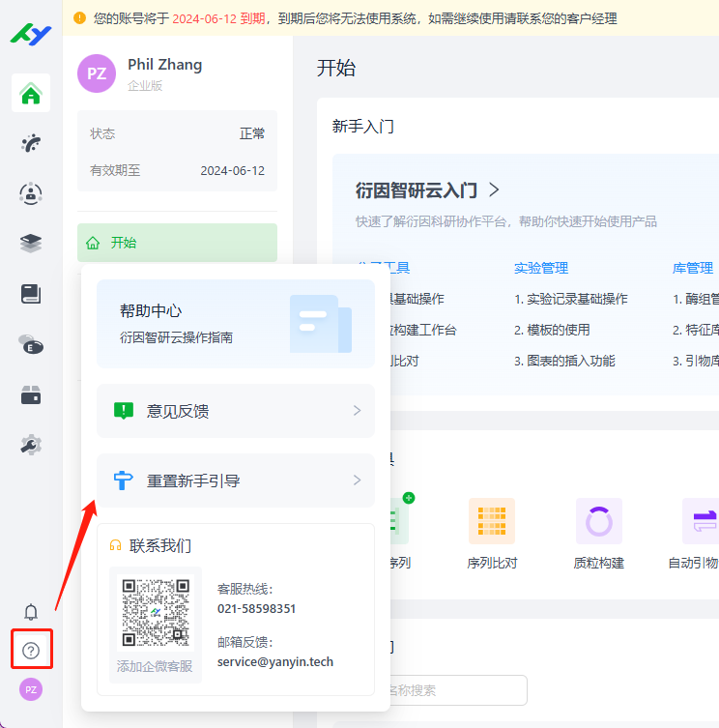Click the small PZ avatar at sidebar bottom
The height and width of the screenshot is (728, 719).
click(x=31, y=689)
